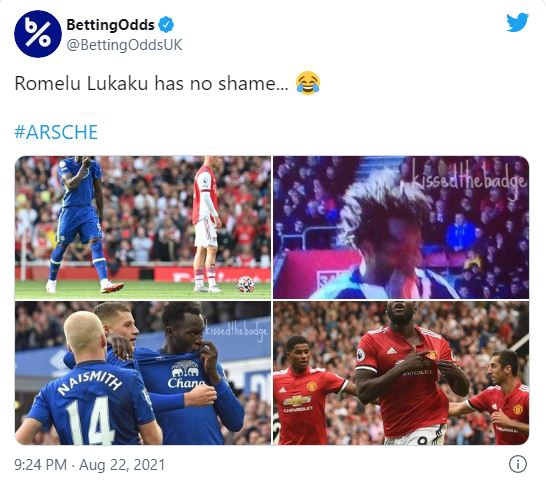Open the Chelsea versus Arsenal match photo

pyautogui.click(x=143, y=227)
